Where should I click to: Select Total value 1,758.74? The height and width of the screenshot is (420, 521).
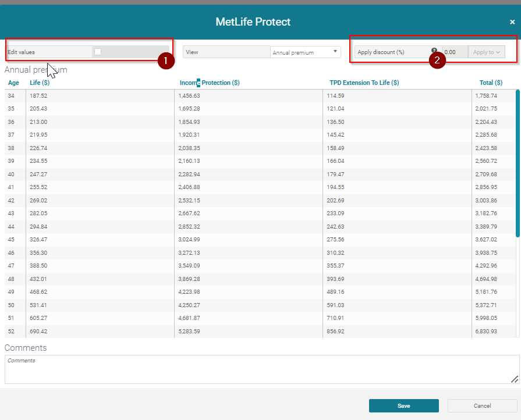coord(486,95)
